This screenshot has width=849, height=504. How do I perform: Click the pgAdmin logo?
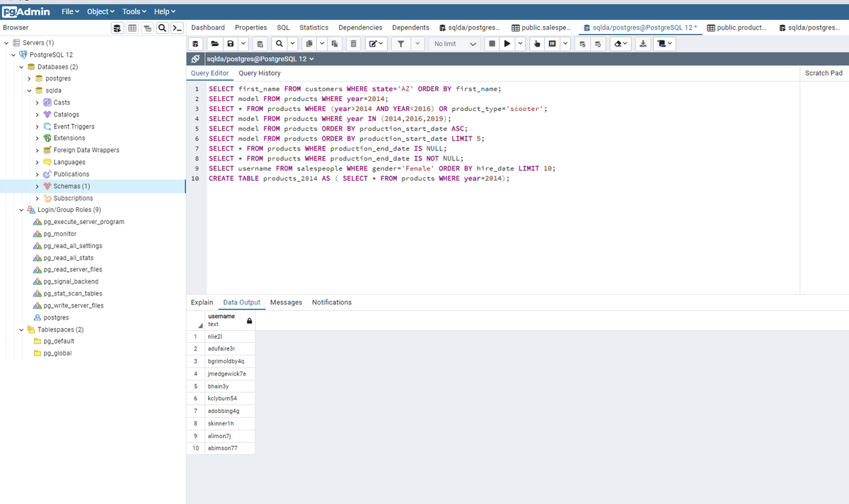click(x=27, y=11)
